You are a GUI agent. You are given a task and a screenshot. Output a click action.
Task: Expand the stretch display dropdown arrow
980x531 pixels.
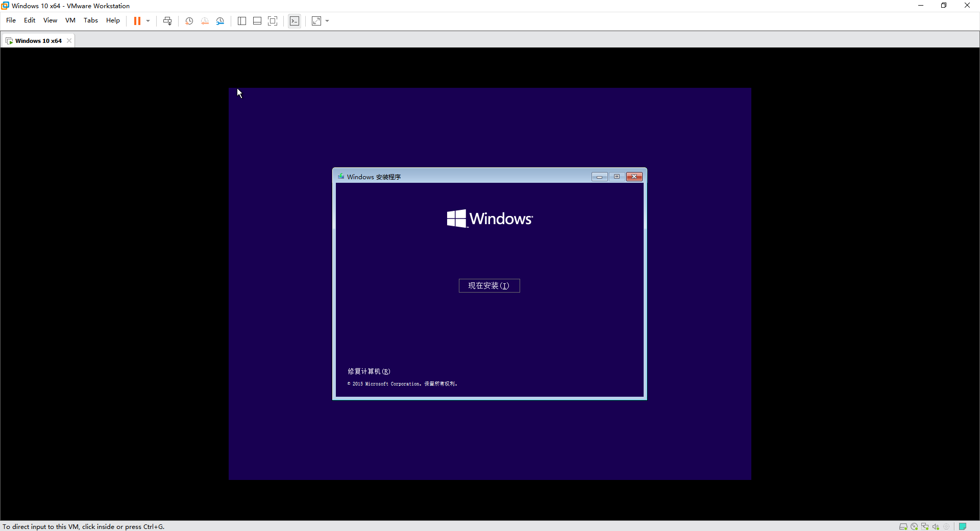(x=327, y=21)
